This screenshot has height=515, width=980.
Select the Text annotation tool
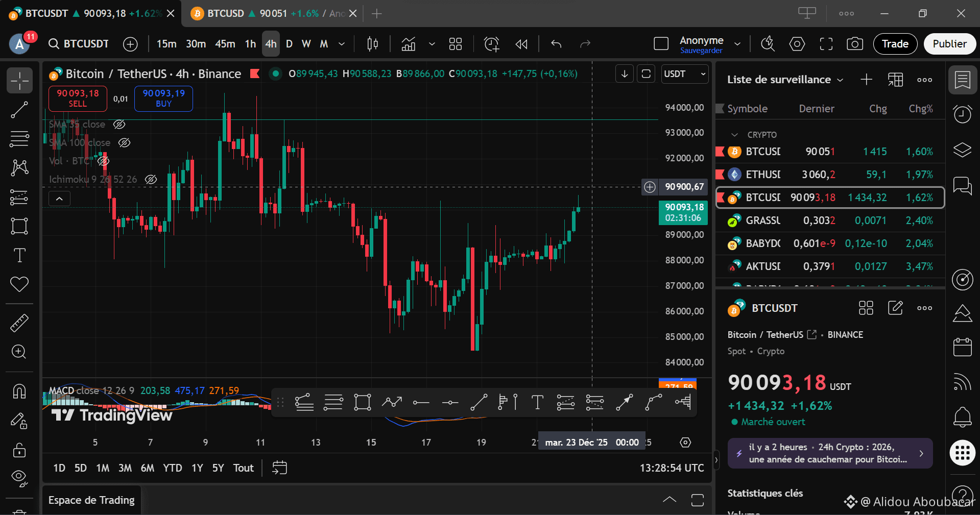point(19,255)
